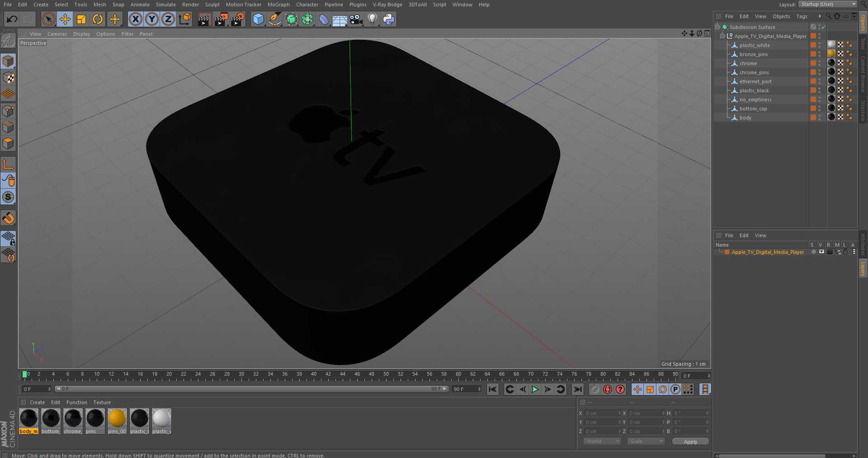Select the Scale tool

click(81, 19)
